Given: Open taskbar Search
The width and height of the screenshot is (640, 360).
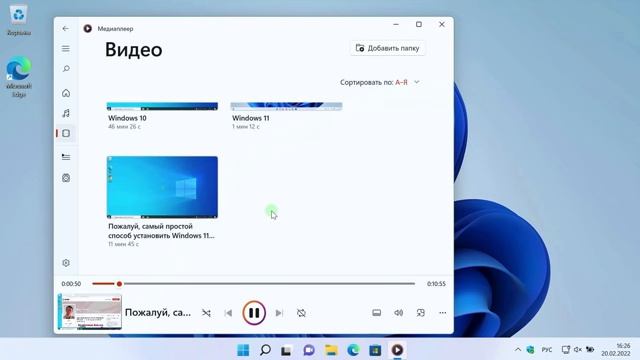Looking at the screenshot, I should pyautogui.click(x=265, y=350).
